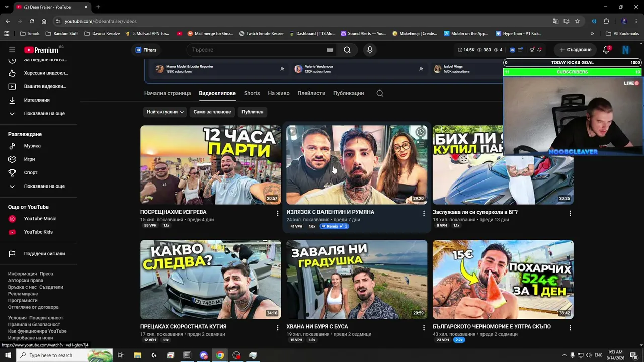This screenshot has width=644, height=362.
Task: Open the Плейлисти tab
Action: tap(311, 93)
